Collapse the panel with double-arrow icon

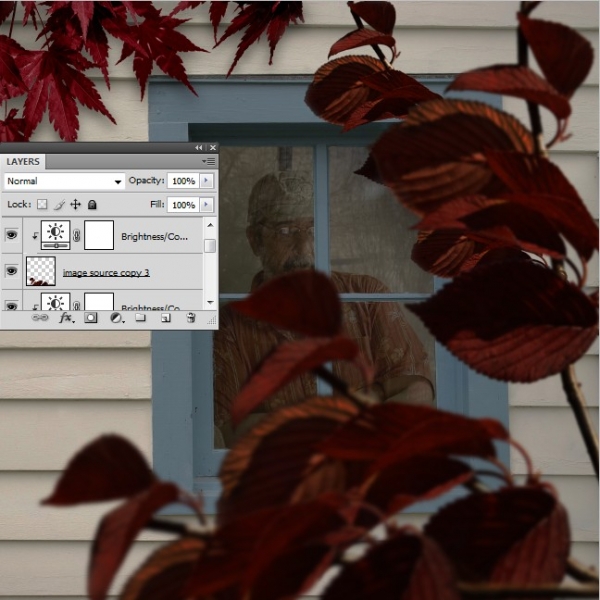pos(199,147)
